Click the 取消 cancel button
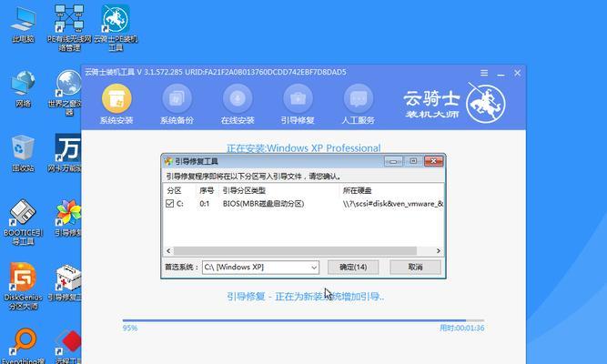The height and width of the screenshot is (364, 607). (415, 268)
